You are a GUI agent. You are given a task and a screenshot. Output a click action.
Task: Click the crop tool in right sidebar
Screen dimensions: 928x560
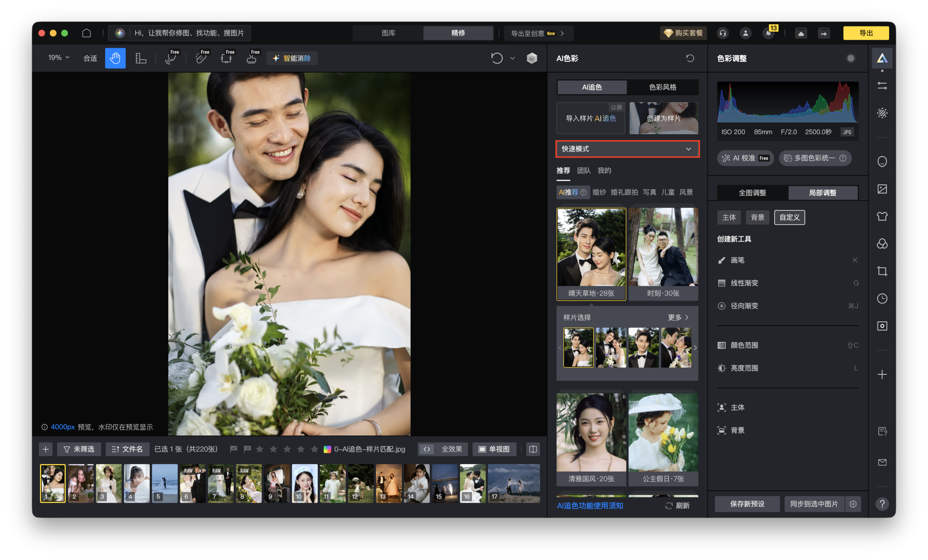(x=882, y=271)
